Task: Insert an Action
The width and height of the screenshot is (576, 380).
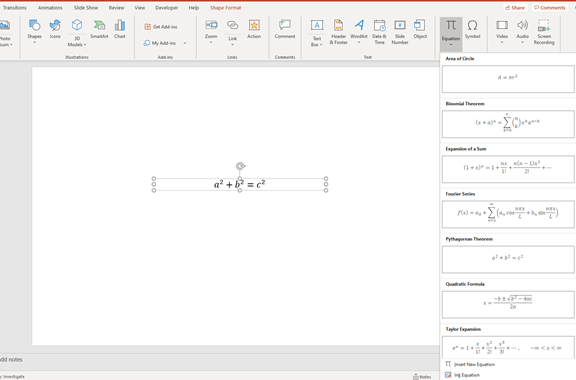Action: pyautogui.click(x=254, y=29)
